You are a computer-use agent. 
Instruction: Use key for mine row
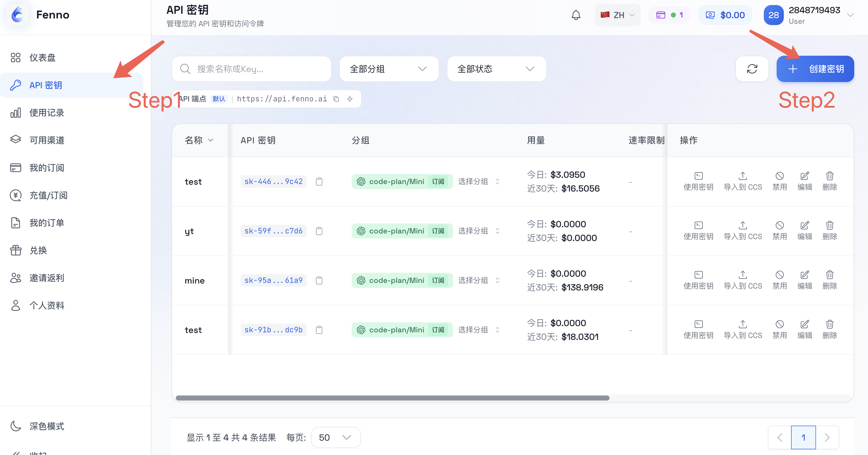coord(698,280)
